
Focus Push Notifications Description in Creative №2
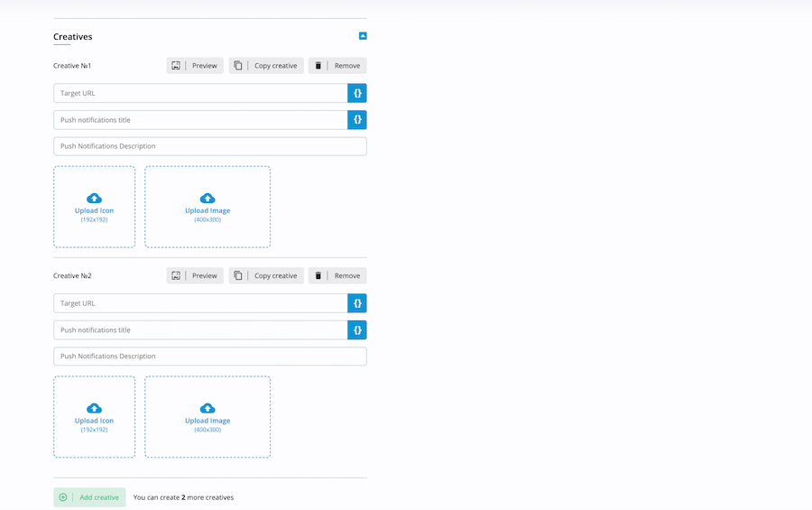pos(209,356)
